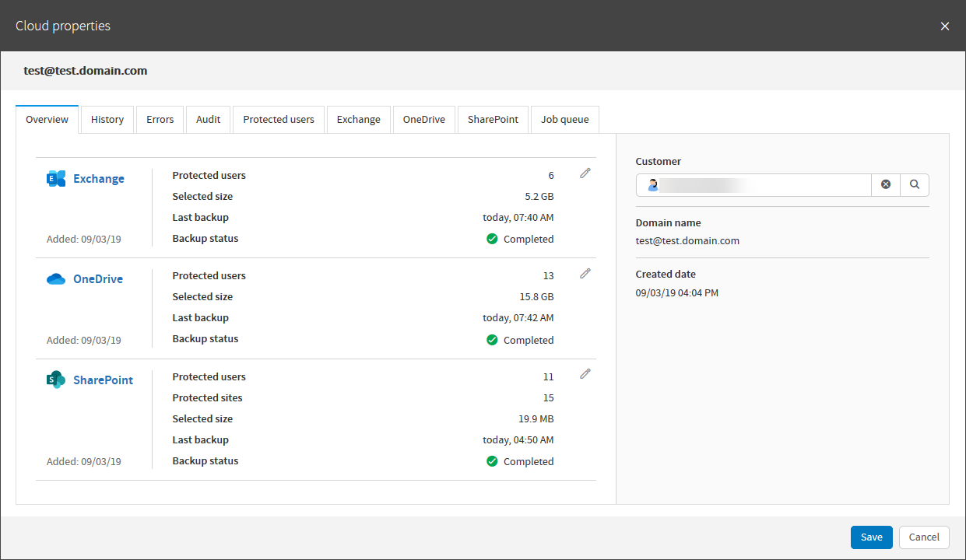
Task: Click Exchange Completed green check icon
Action: 492,239
